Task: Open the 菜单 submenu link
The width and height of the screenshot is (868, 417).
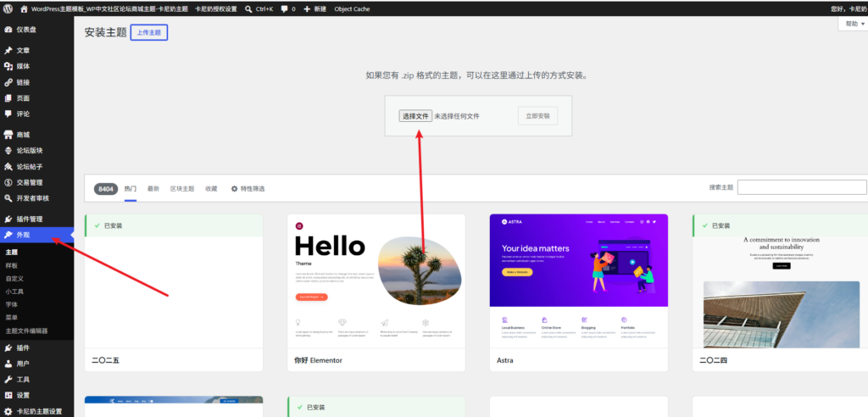Action: click(x=12, y=318)
